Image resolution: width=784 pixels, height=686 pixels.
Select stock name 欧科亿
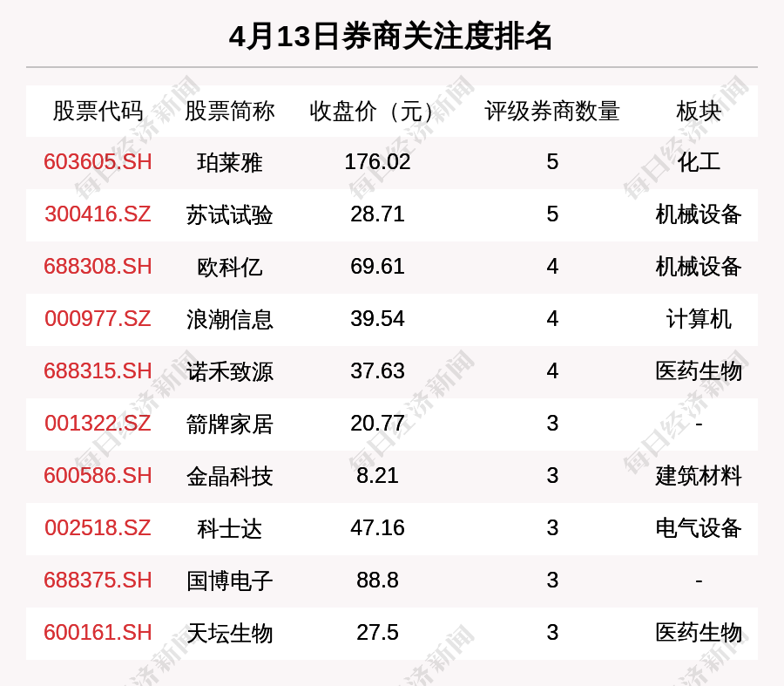(x=229, y=267)
